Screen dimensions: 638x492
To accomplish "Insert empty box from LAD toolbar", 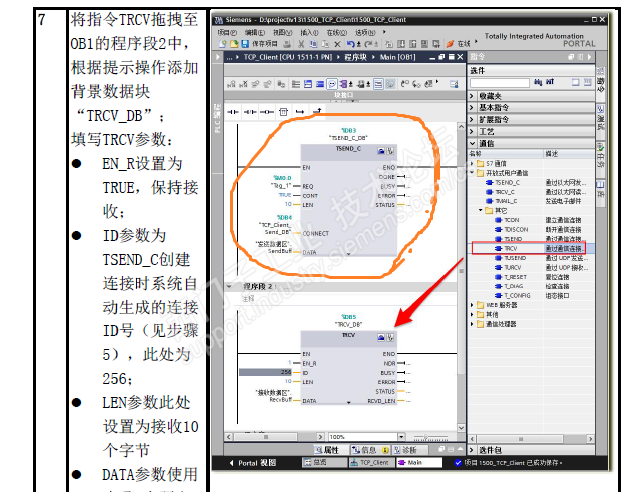I will click(x=284, y=112).
